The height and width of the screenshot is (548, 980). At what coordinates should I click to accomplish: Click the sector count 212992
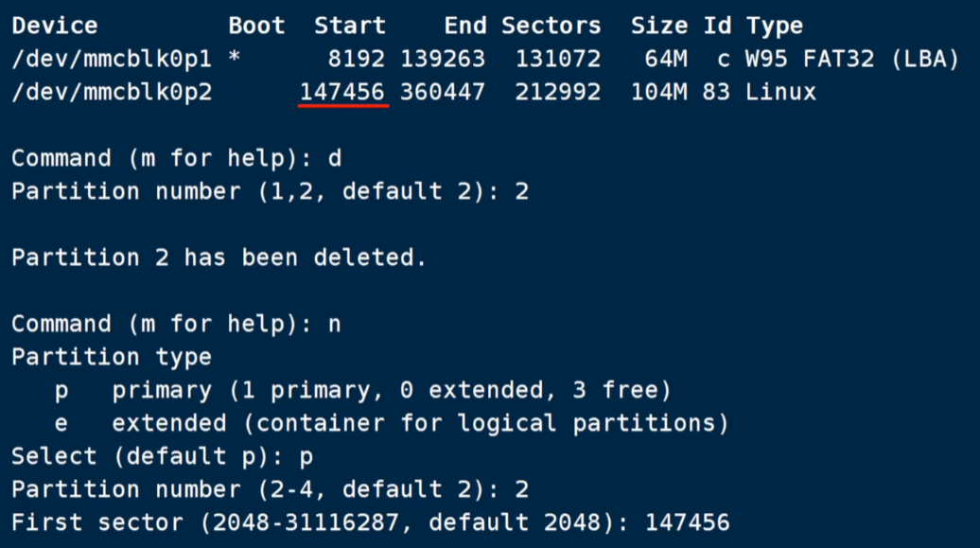tap(558, 92)
